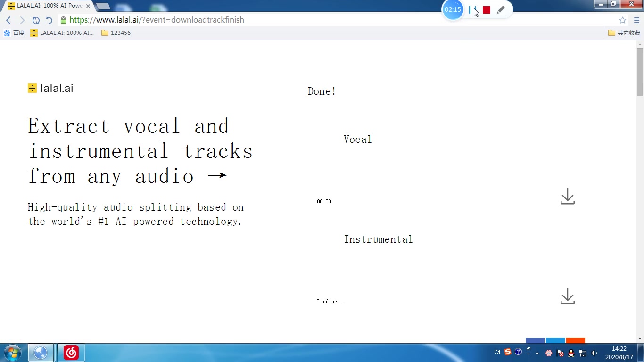Open a new tab
This screenshot has height=362, width=644.
click(x=103, y=6)
